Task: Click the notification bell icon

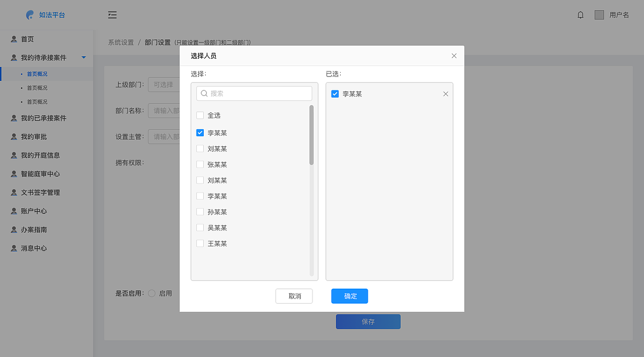Action: pos(580,15)
